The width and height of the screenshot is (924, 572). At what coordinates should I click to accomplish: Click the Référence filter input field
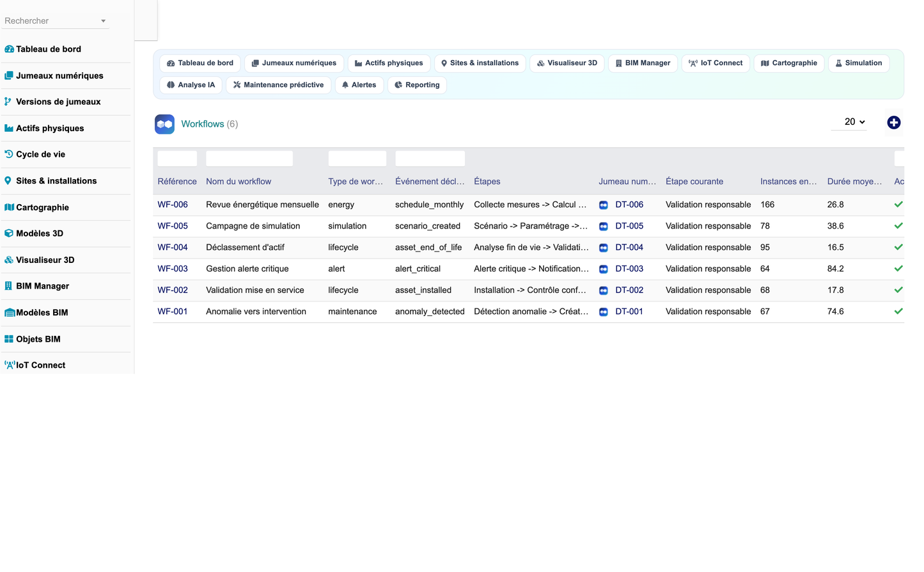[x=177, y=159]
